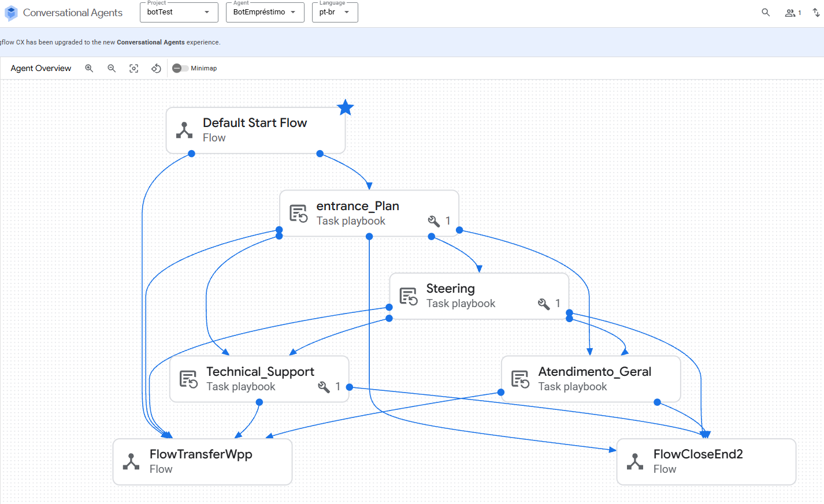Click the FlowCloseEnd2 flow icon

click(635, 462)
